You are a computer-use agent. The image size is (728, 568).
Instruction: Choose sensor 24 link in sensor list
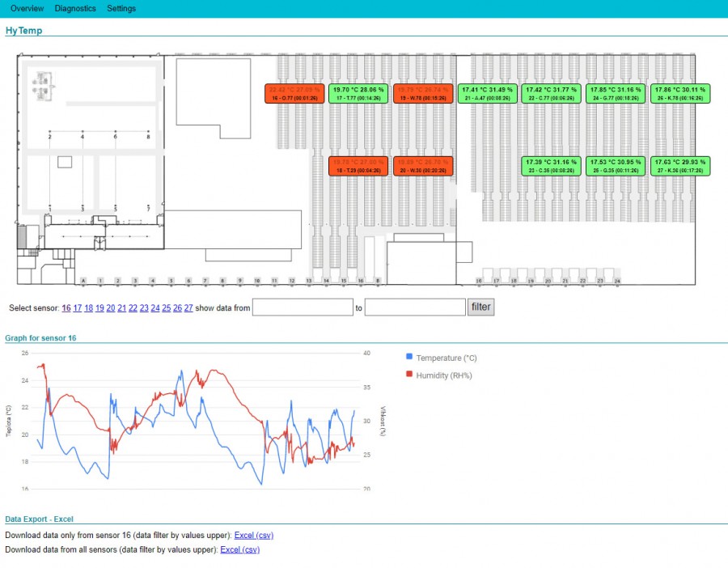point(155,308)
